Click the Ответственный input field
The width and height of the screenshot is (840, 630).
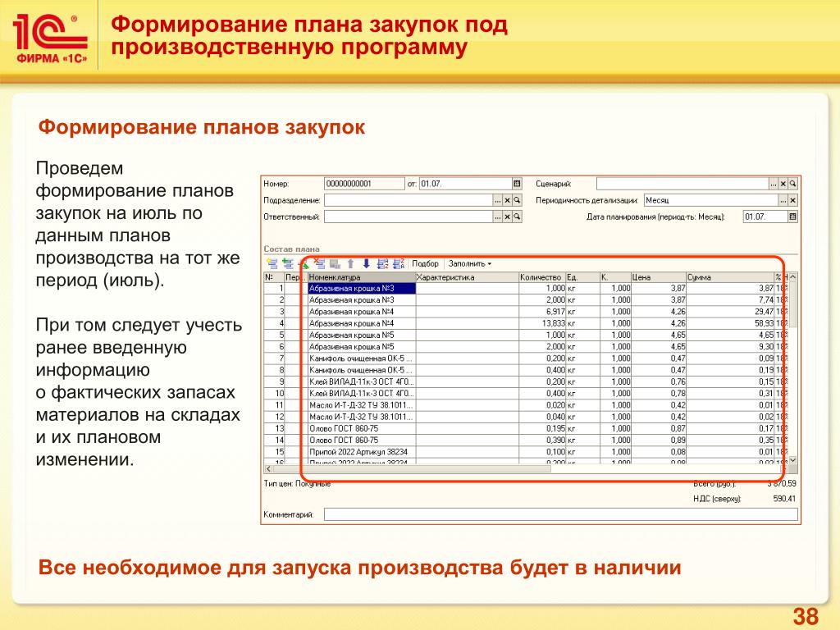[x=409, y=217]
